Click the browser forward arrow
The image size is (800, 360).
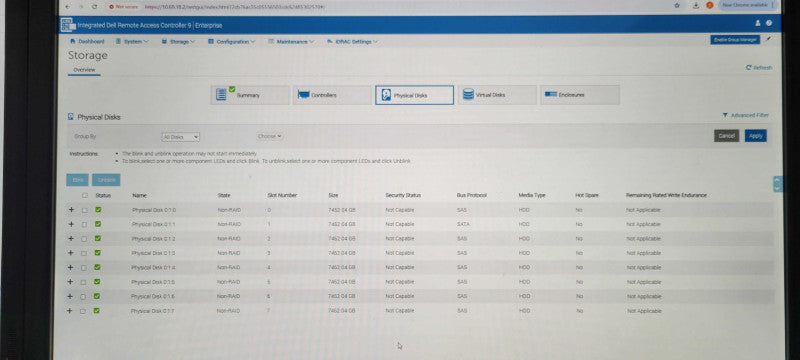click(x=82, y=7)
